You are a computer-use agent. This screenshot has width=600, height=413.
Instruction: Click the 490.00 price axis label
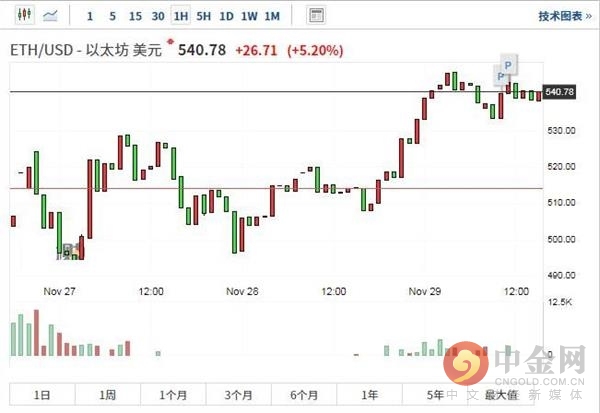[561, 275]
